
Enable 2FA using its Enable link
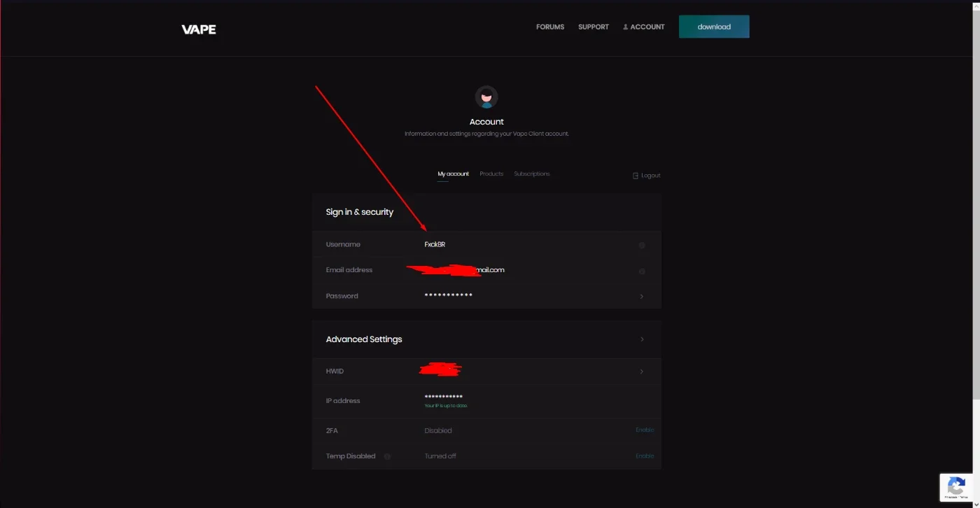tap(645, 430)
